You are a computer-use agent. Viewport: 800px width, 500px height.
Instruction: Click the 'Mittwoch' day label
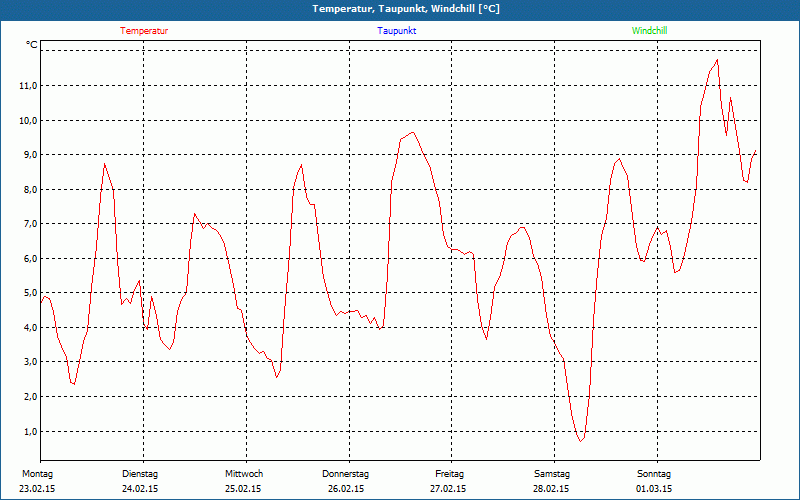coord(244,474)
